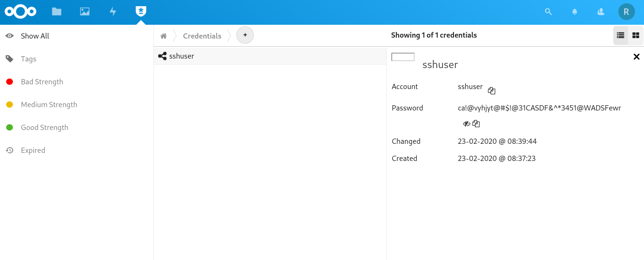This screenshot has width=644, height=260.
Task: Select the sshuser credential row
Action: [270, 56]
